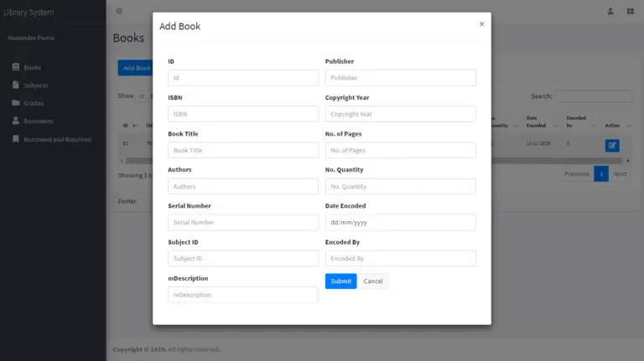644x361 pixels.
Task: Open Borrowed and Returned in sidebar
Action: pos(57,140)
